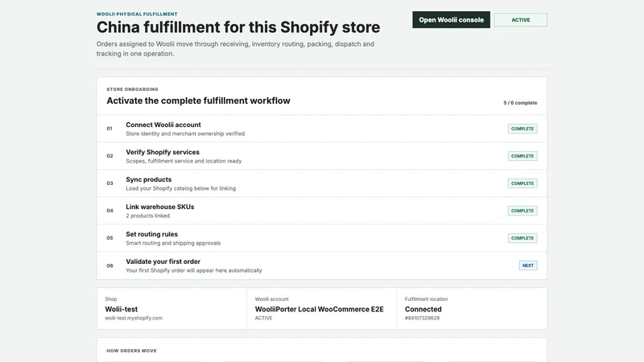This screenshot has width=644, height=362.
Task: Click the STORE ONBOARDING label
Action: tap(132, 89)
